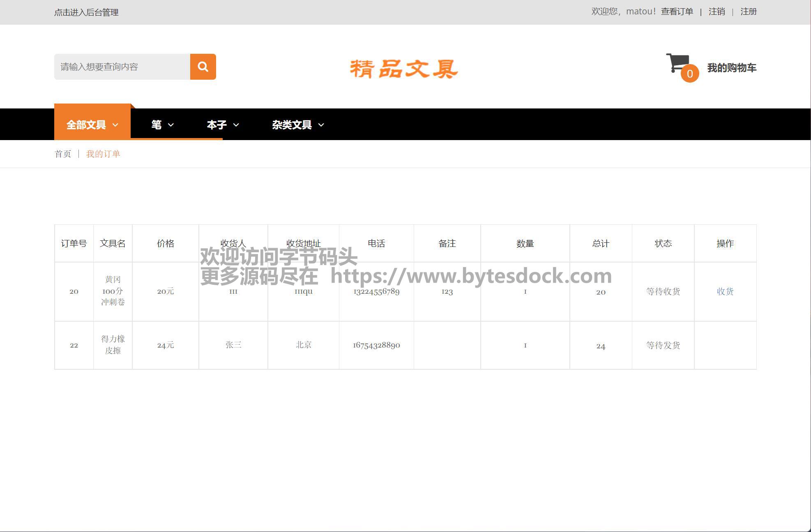Open the 我的购物车 text link

click(731, 68)
